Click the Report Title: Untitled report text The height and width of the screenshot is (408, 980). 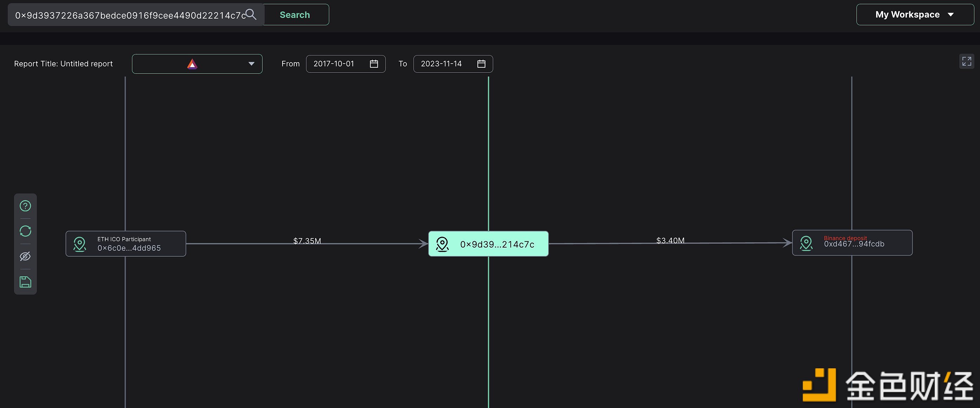64,64
